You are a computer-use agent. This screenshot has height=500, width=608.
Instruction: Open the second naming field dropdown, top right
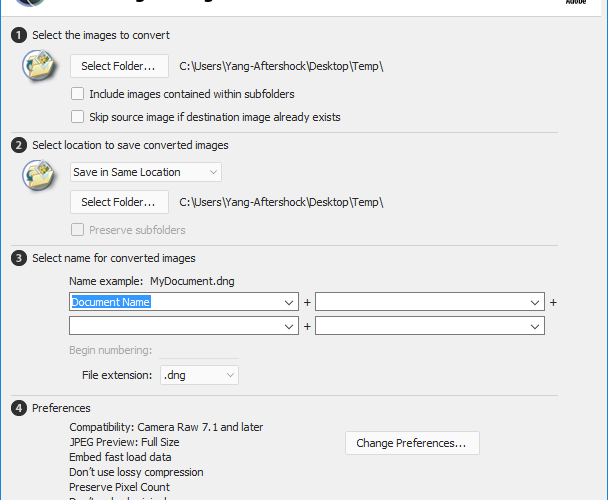[x=535, y=302]
